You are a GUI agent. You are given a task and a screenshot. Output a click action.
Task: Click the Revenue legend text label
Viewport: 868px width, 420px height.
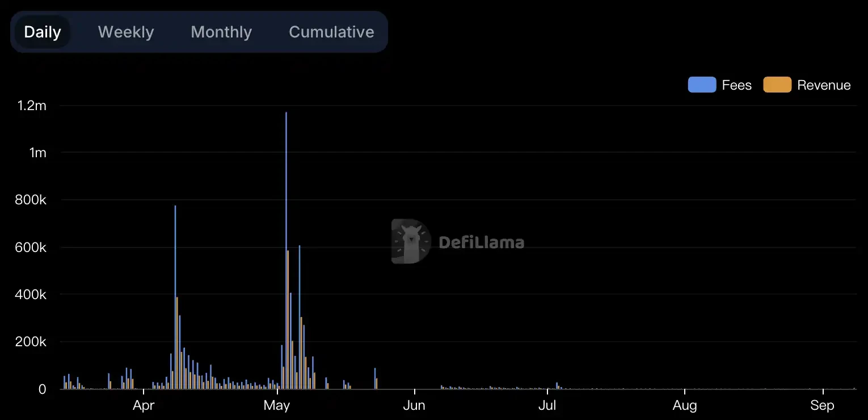tap(824, 85)
